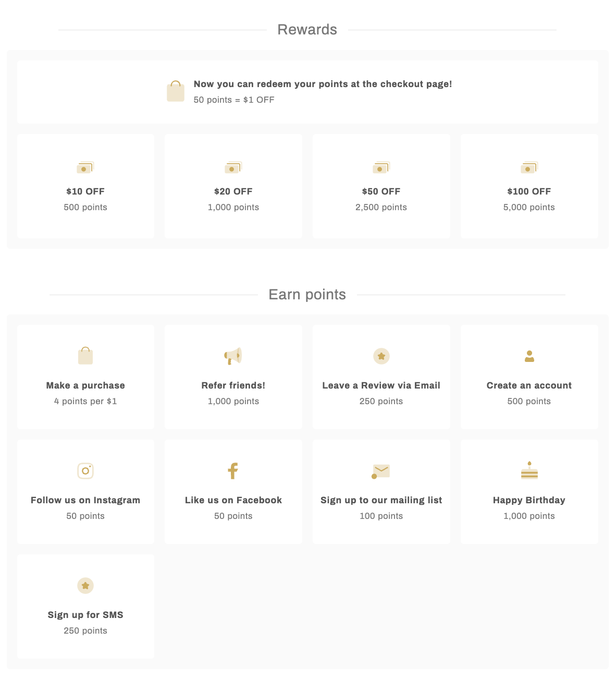The height and width of the screenshot is (679, 616).
Task: Click the person icon above Create an account
Action: pyautogui.click(x=529, y=356)
